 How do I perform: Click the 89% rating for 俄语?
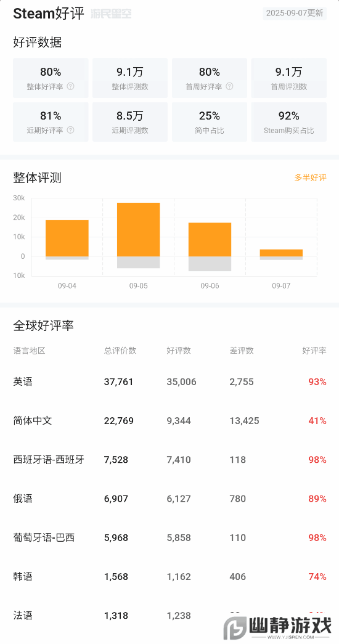click(x=317, y=499)
